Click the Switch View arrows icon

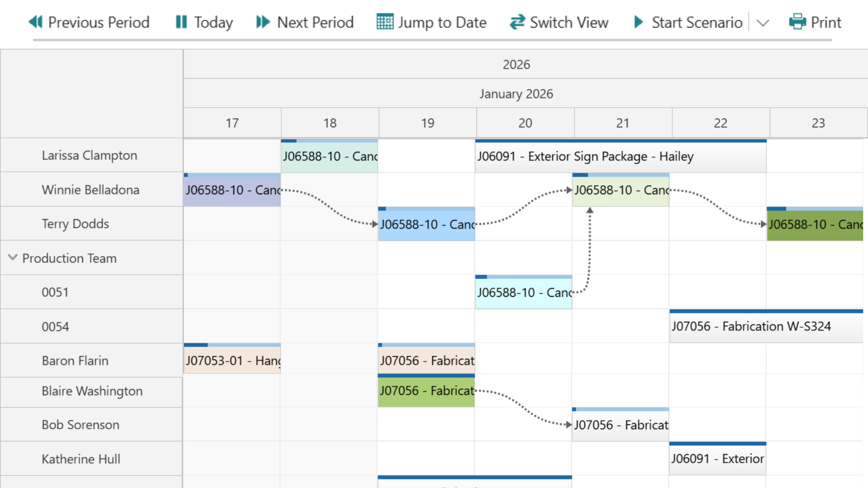[517, 22]
